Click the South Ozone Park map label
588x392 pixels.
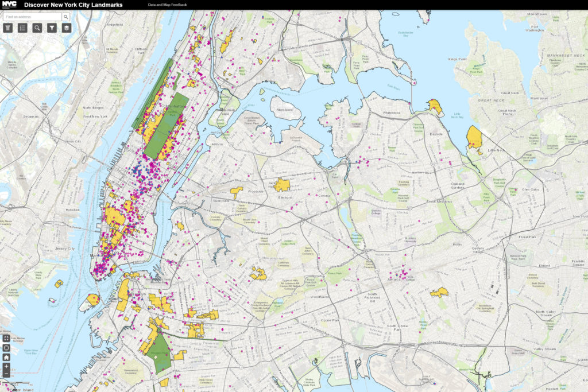[x=397, y=328]
